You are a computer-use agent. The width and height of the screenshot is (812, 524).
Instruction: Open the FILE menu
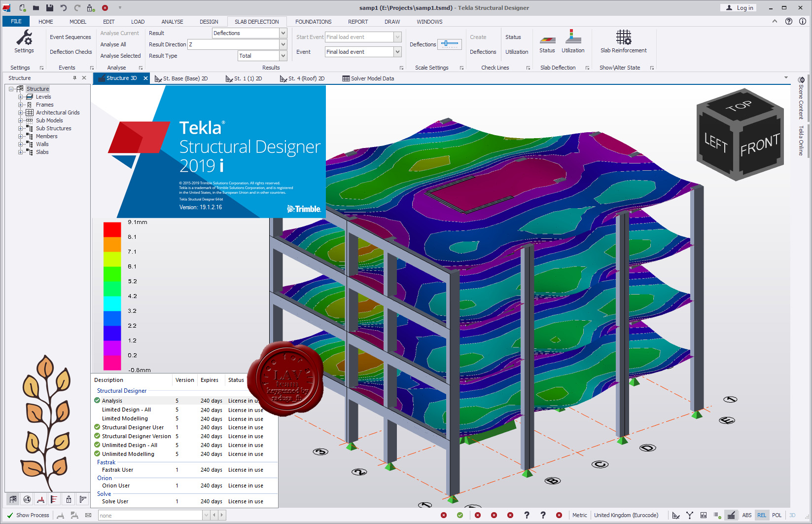[16, 21]
